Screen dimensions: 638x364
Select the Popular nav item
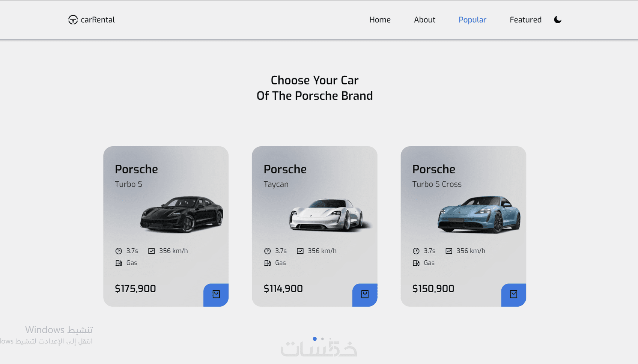(472, 20)
